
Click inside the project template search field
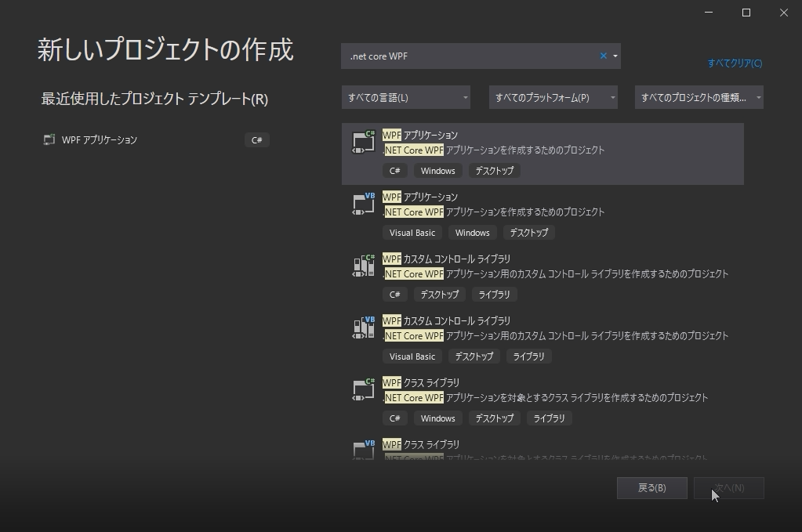470,56
